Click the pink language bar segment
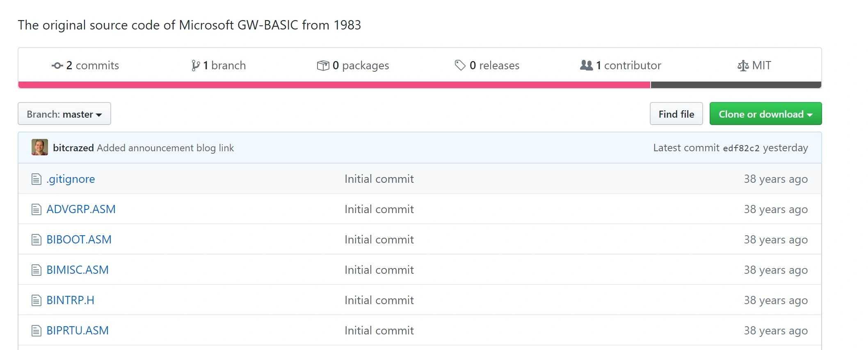Image resolution: width=868 pixels, height=350 pixels. [x=334, y=85]
